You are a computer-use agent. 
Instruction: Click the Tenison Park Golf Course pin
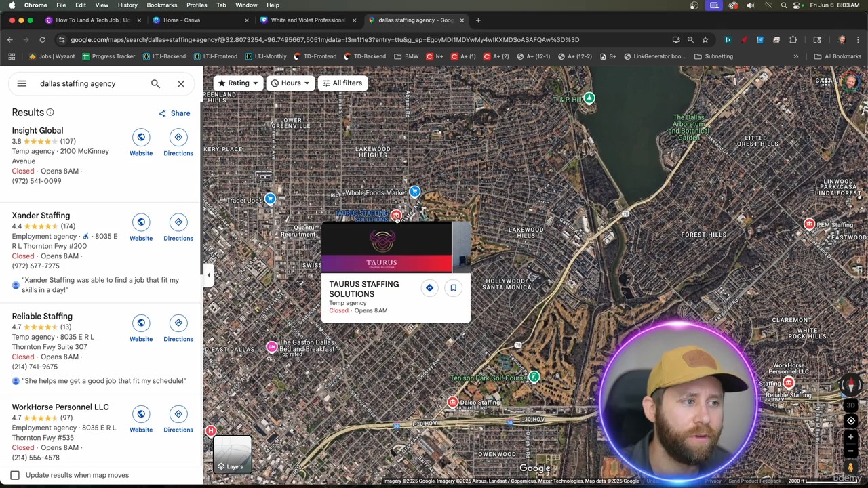coord(534,377)
